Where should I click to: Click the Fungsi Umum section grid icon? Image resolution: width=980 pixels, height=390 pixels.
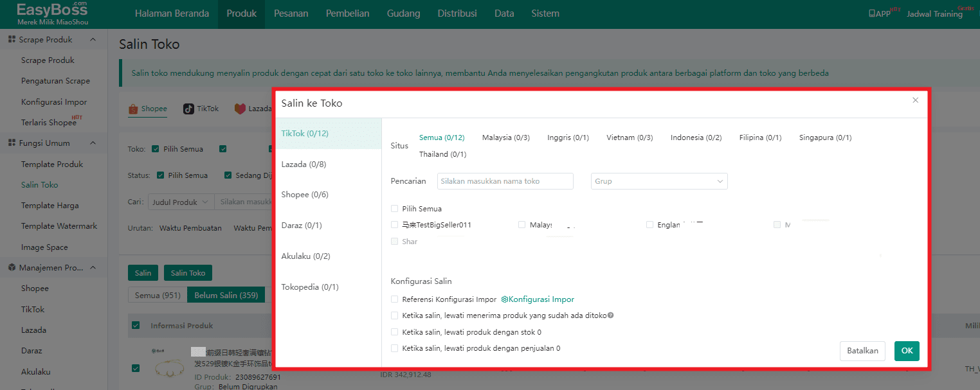tap(12, 143)
